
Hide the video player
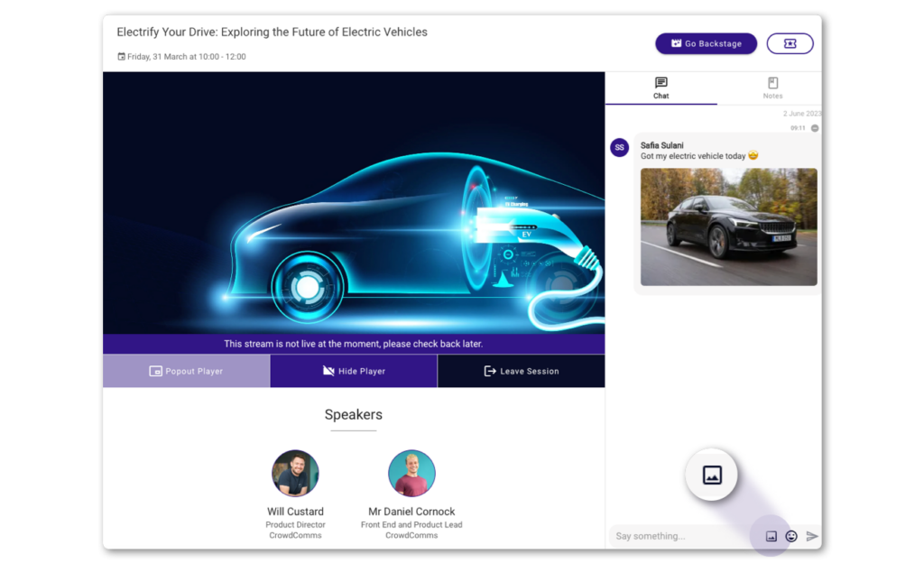pos(354,371)
